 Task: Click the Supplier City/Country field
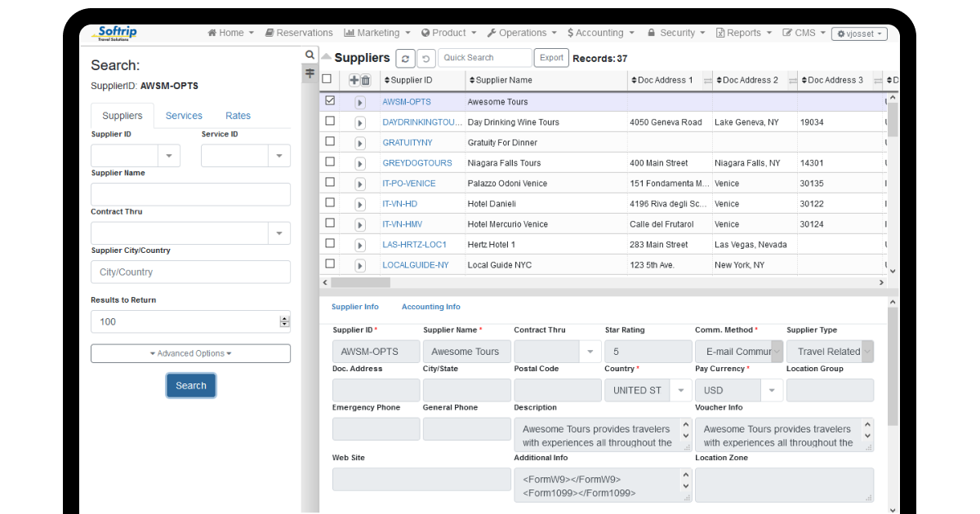(x=190, y=272)
